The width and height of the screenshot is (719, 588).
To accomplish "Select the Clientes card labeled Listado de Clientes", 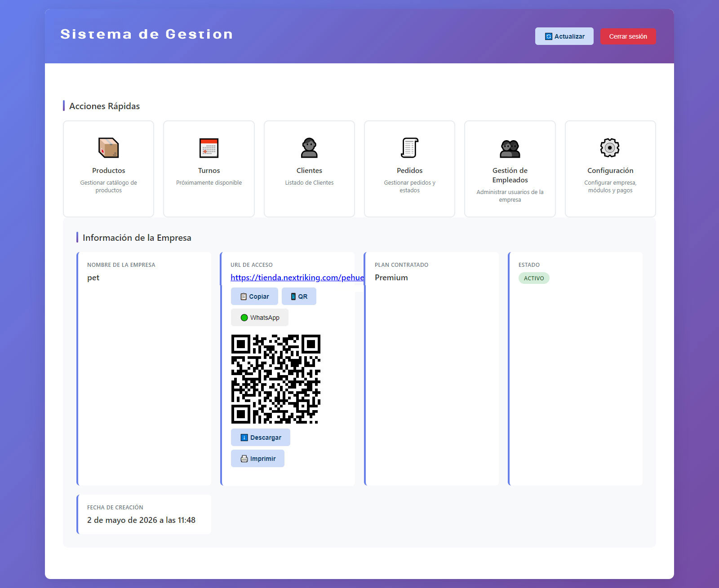I will click(309, 169).
